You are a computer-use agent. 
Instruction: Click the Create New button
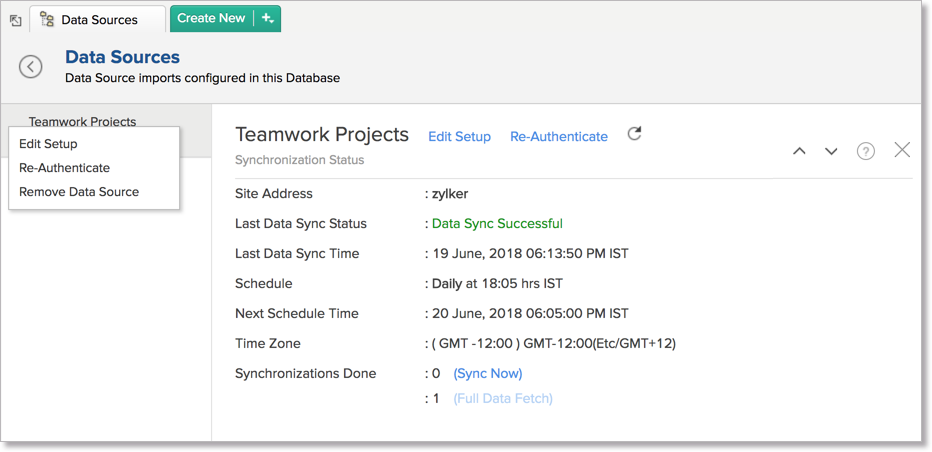pos(212,18)
